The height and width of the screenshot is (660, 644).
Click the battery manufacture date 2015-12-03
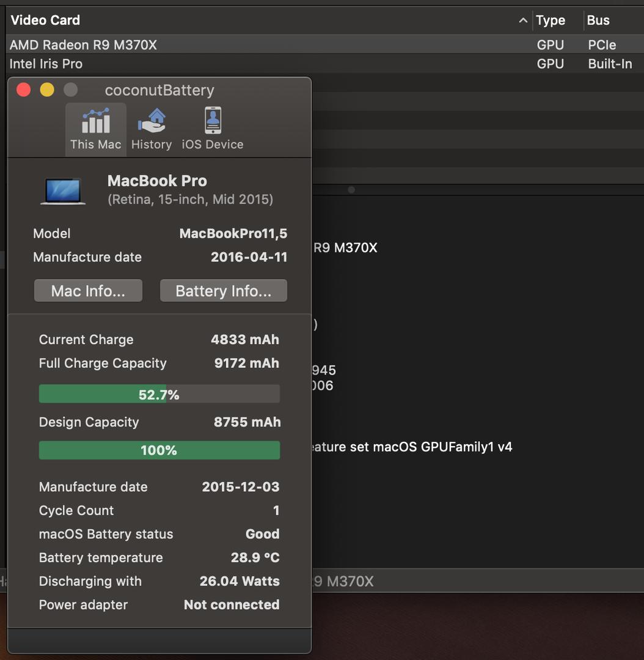click(241, 486)
